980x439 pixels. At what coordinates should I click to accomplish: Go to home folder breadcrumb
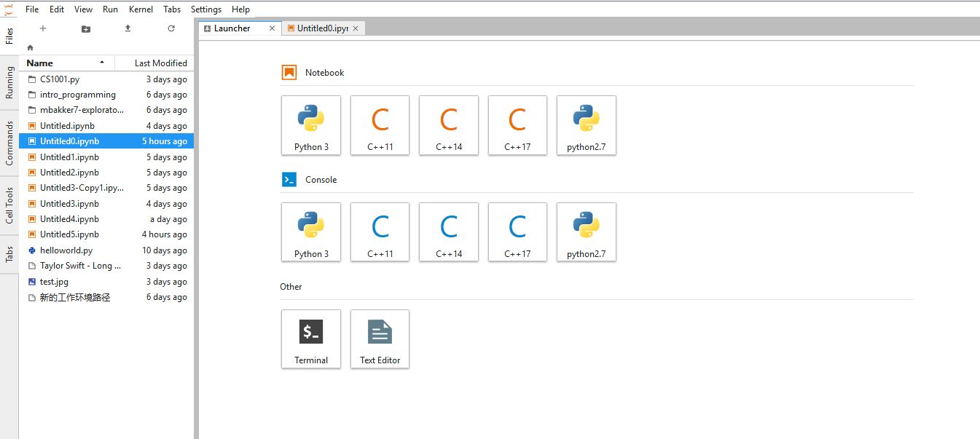tap(30, 47)
